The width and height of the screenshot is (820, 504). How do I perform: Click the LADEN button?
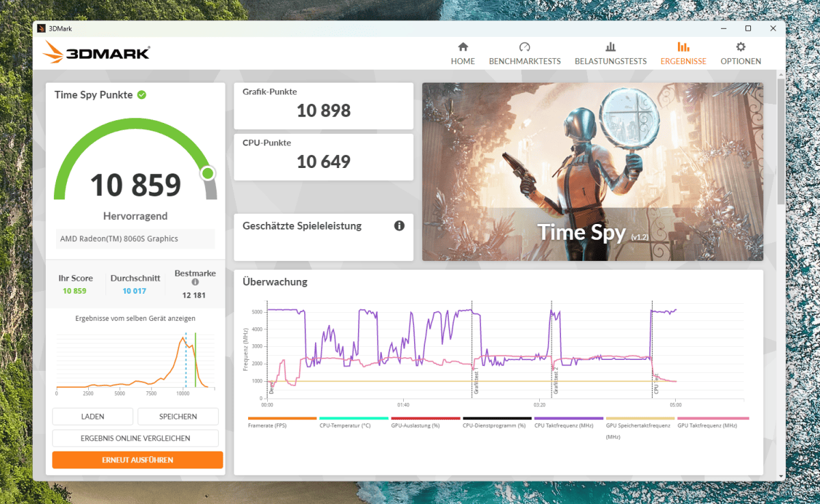(x=92, y=417)
